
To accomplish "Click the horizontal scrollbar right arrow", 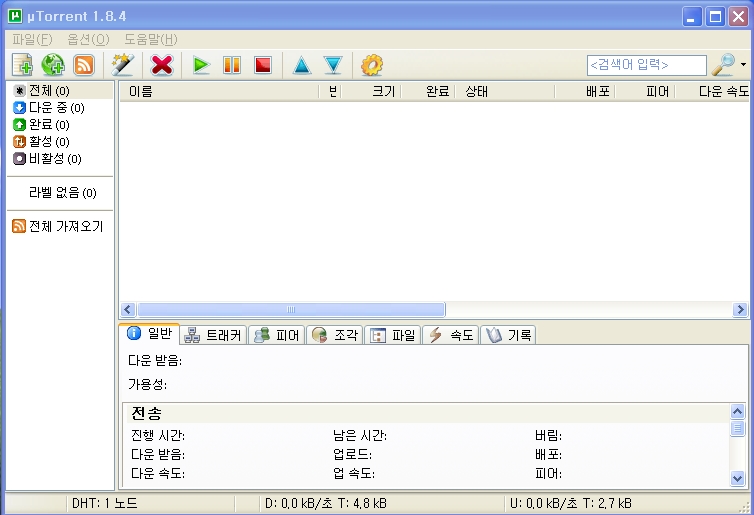I will pyautogui.click(x=741, y=309).
